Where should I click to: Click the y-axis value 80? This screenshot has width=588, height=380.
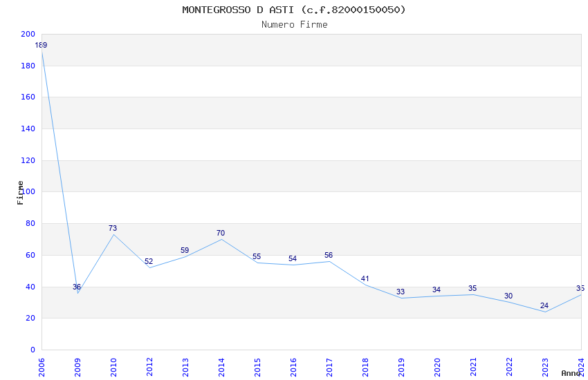click(x=30, y=223)
